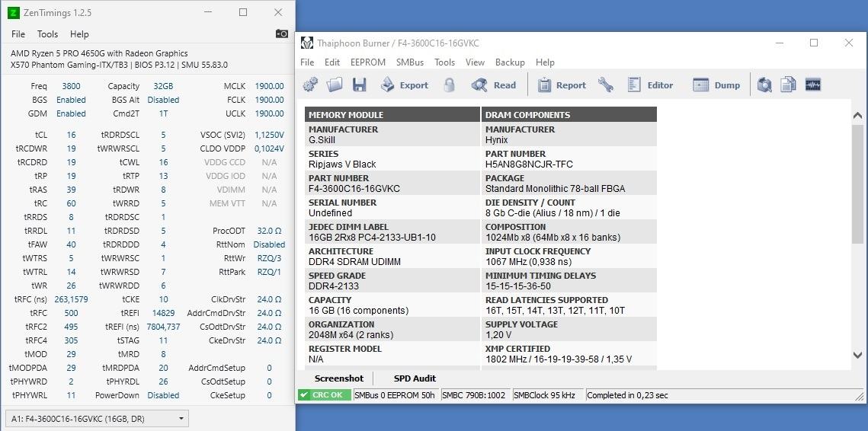Click minimum timing delays 15-15-15-36-50

tap(518, 286)
